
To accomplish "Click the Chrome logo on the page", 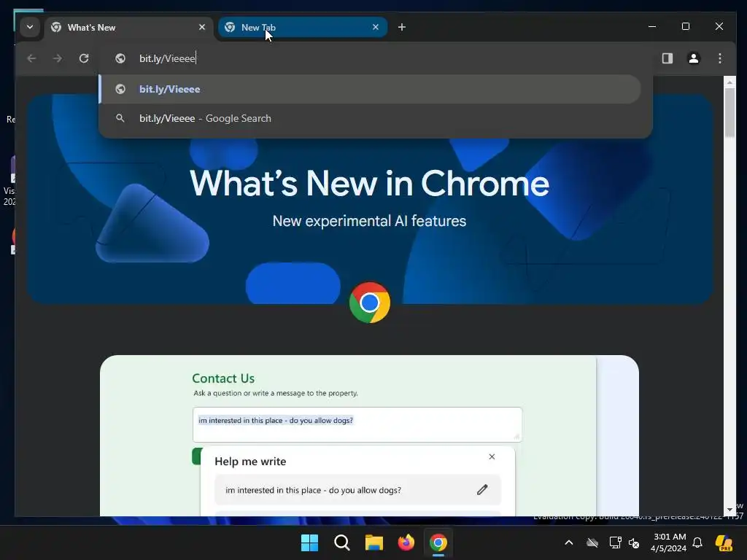I will coord(370,303).
